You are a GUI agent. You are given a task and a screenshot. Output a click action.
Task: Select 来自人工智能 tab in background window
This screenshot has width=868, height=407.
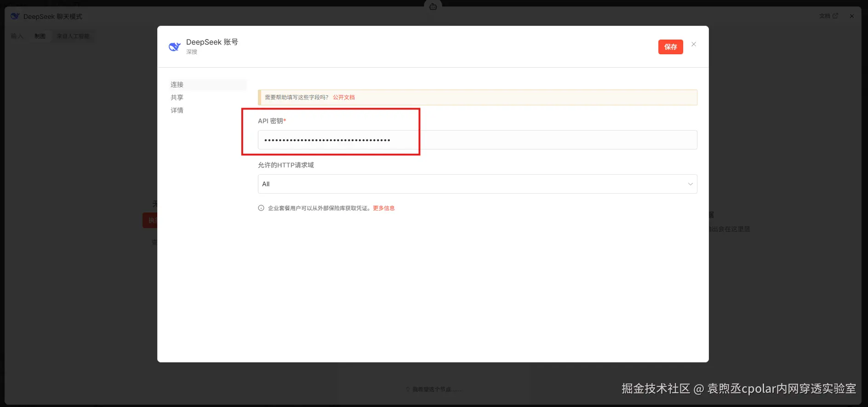[73, 36]
